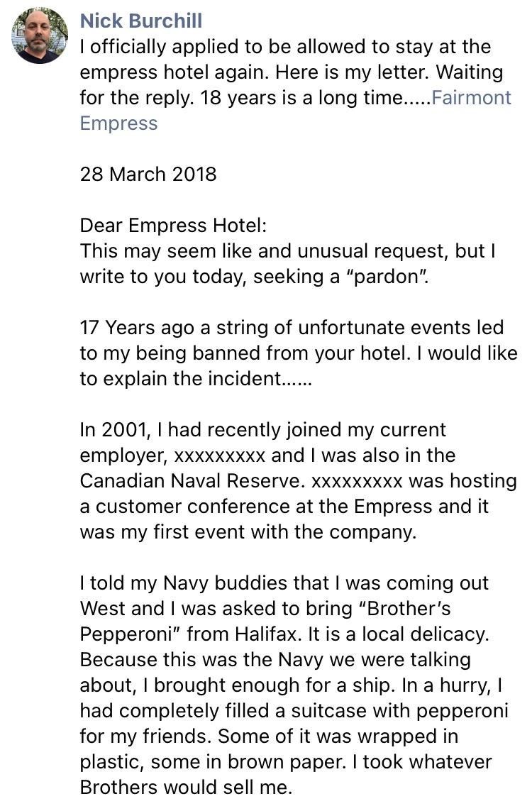
Task: Click the date 28 March 2018
Action: [x=148, y=174]
